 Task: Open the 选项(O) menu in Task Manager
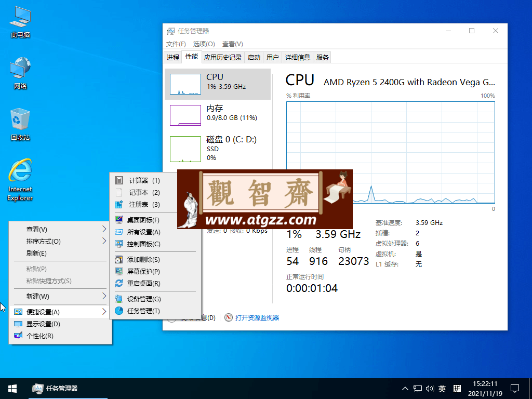[204, 44]
